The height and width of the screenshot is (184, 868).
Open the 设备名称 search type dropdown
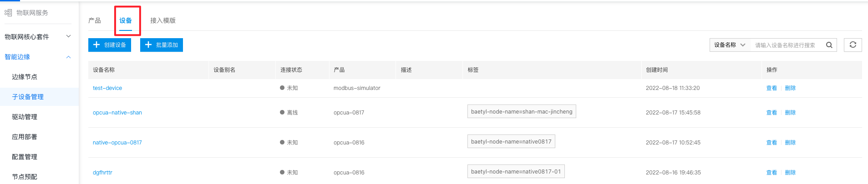(730, 45)
